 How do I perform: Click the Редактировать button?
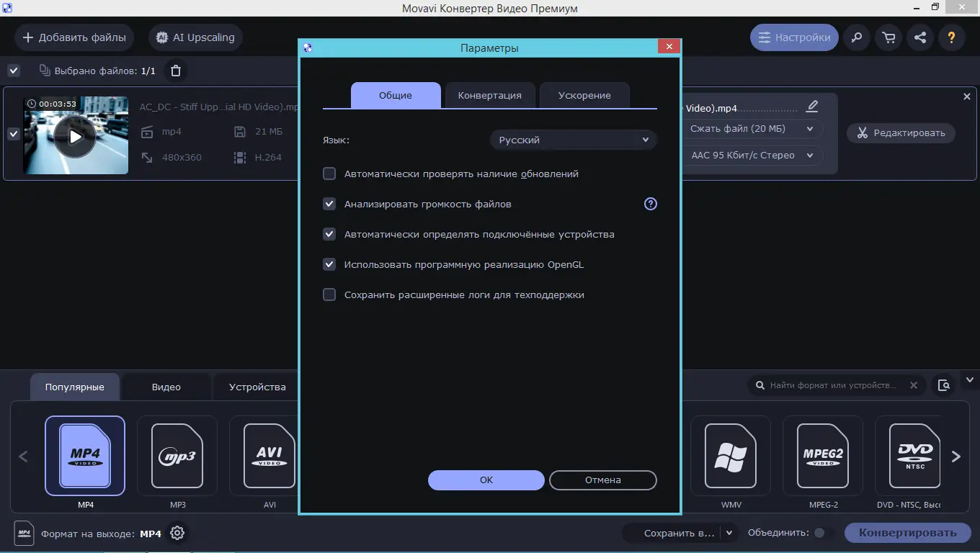pos(901,133)
